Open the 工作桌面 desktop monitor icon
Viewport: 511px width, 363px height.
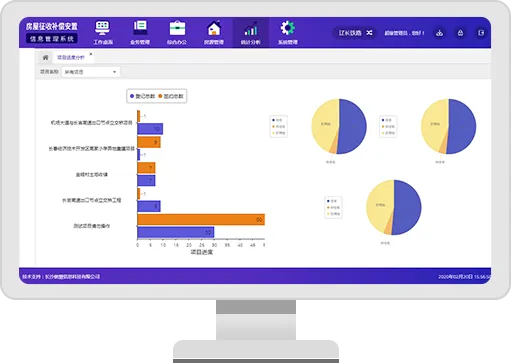click(103, 28)
